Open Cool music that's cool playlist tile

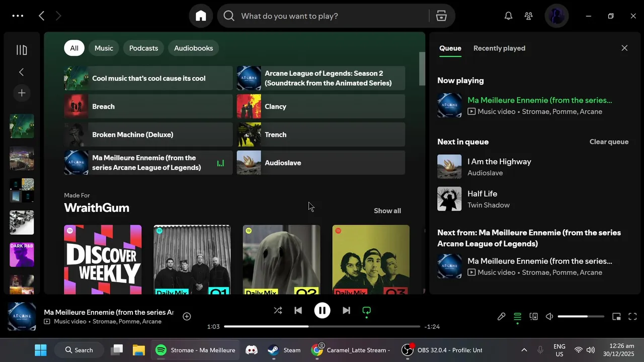pyautogui.click(x=148, y=78)
